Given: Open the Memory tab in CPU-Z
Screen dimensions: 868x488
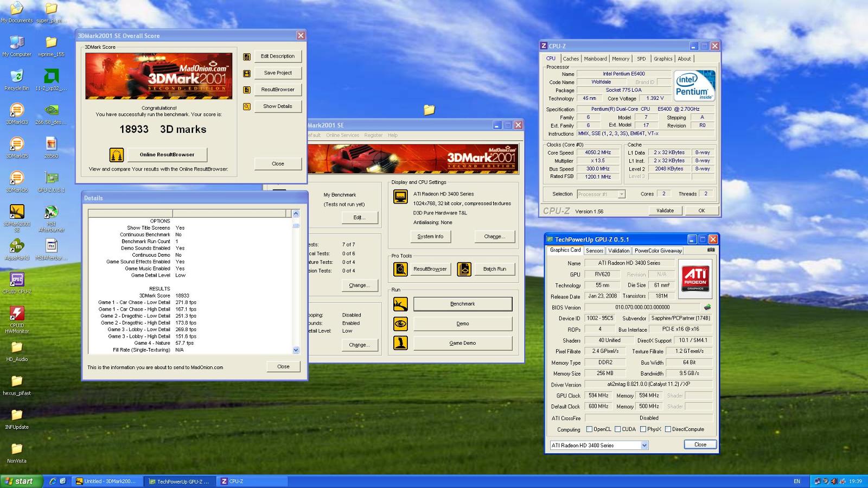Looking at the screenshot, I should pyautogui.click(x=621, y=59).
